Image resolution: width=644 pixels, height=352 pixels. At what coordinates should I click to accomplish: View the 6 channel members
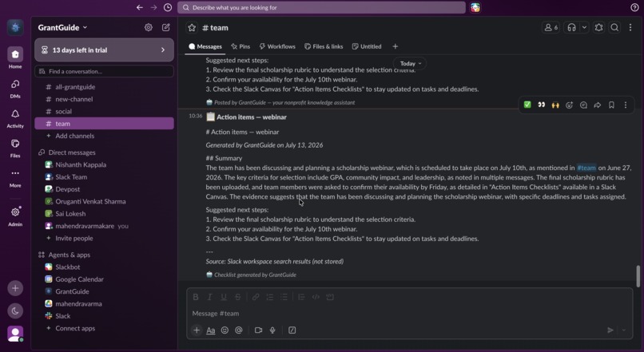551,27
